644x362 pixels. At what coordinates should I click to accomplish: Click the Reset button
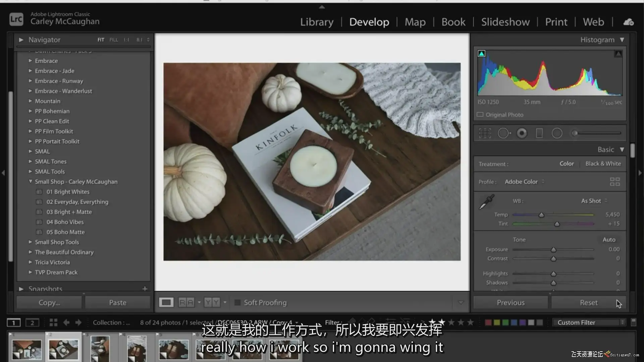pyautogui.click(x=588, y=303)
